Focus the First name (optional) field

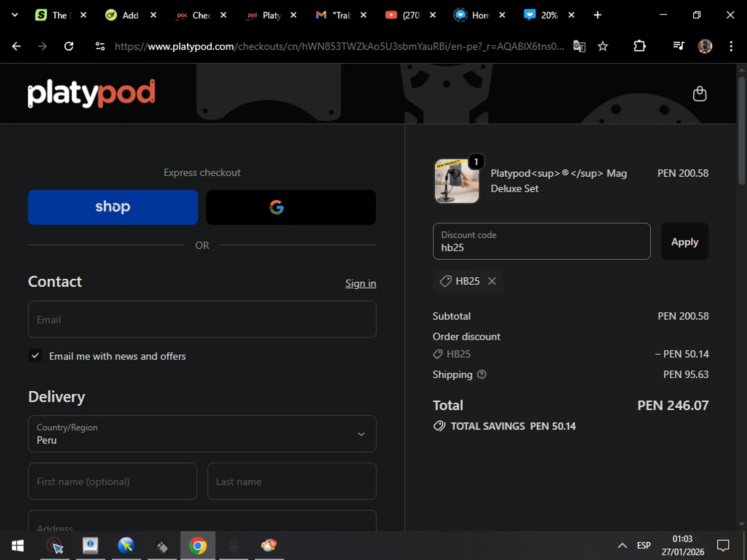113,481
